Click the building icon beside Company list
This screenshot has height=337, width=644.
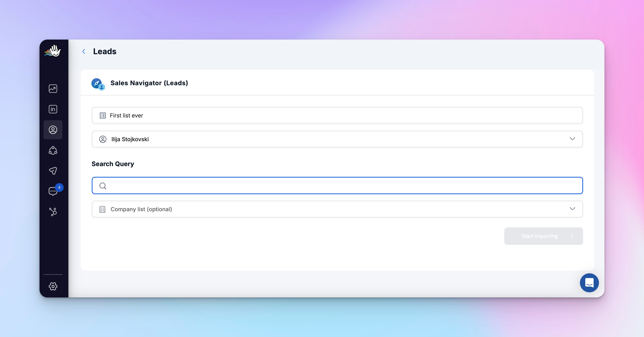(x=102, y=209)
